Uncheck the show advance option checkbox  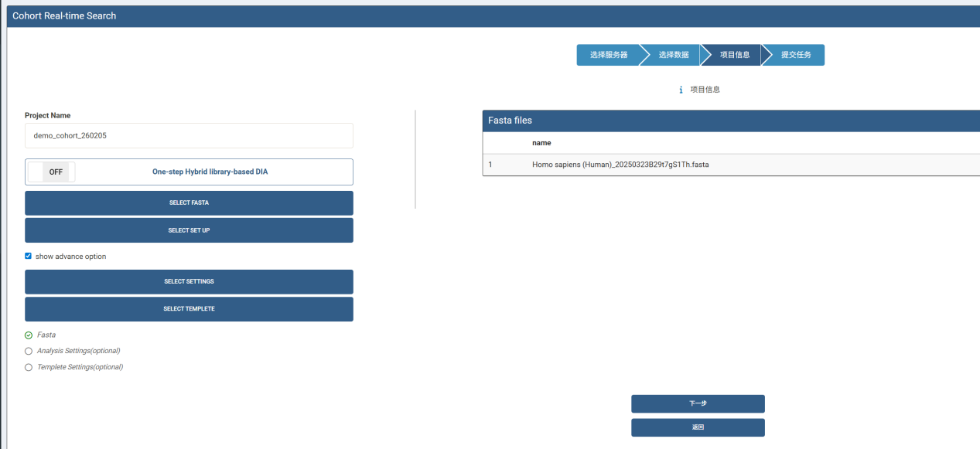29,256
